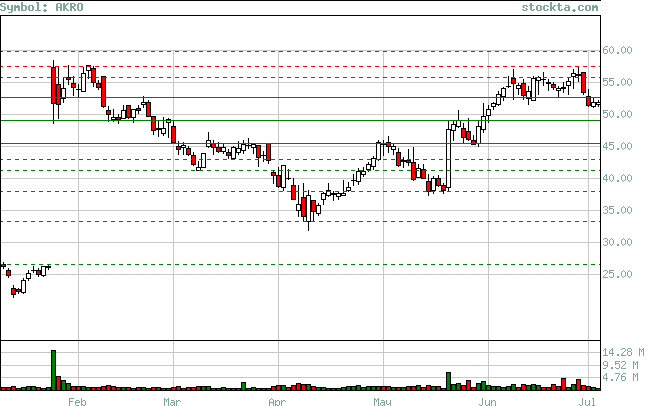Click the Feb month label

[x=77, y=401]
